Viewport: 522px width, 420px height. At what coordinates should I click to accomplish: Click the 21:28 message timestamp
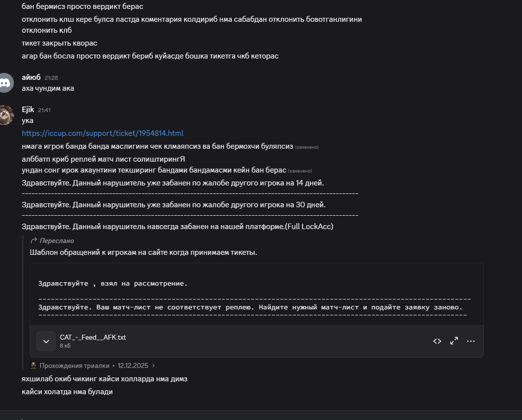coord(51,78)
